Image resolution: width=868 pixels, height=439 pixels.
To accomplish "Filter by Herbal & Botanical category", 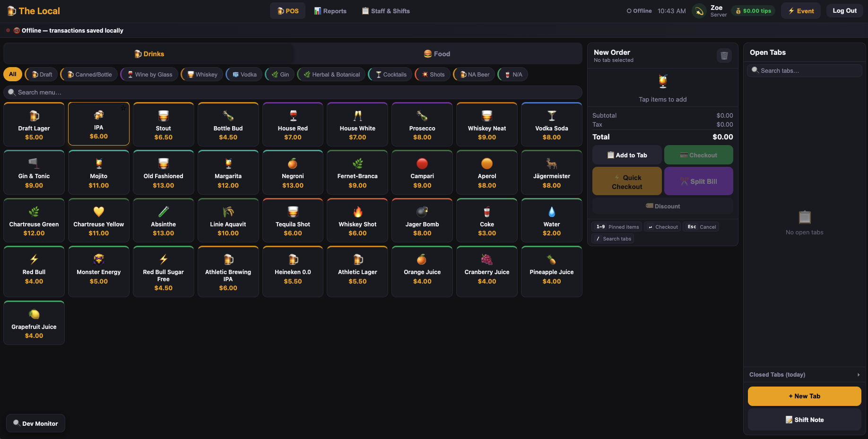I will pos(331,74).
